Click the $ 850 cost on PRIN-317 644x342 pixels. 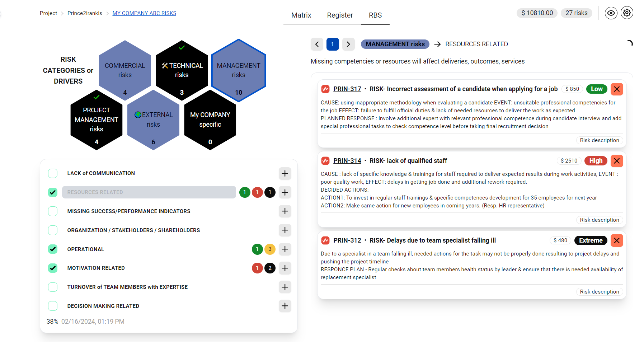click(572, 89)
